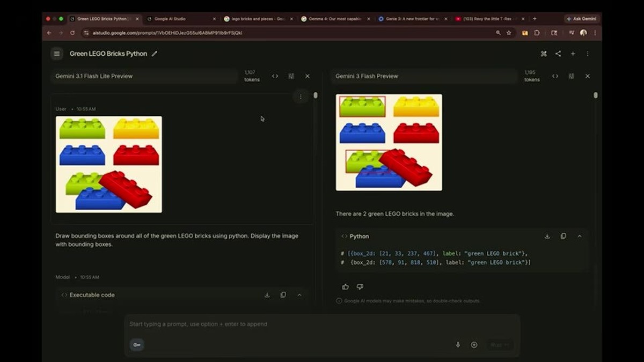Open a new browser tab
This screenshot has width=644, height=362.
coord(534,19)
